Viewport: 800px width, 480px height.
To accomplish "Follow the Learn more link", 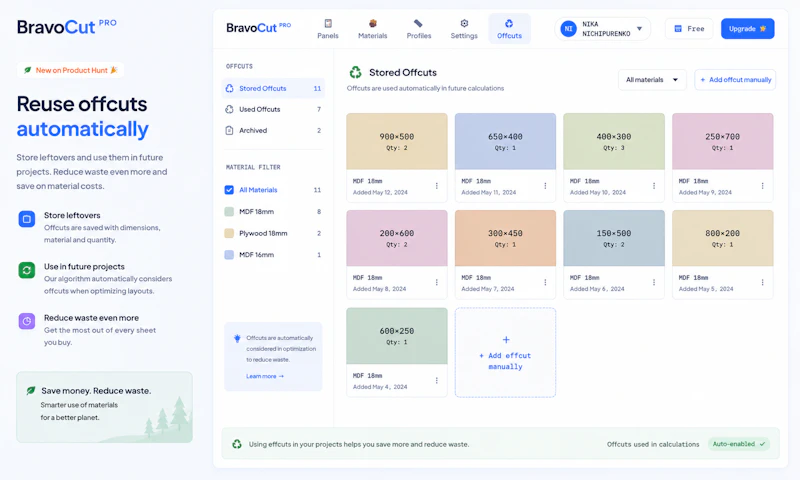I will (x=265, y=376).
